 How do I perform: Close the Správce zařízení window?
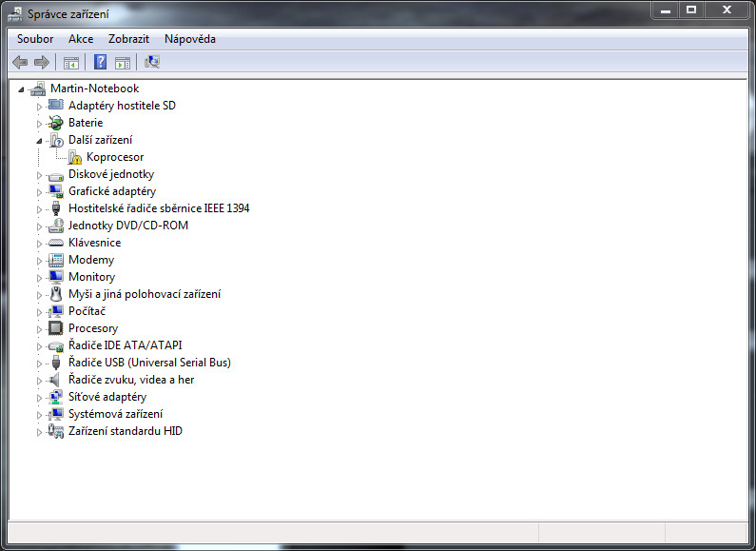tap(727, 10)
